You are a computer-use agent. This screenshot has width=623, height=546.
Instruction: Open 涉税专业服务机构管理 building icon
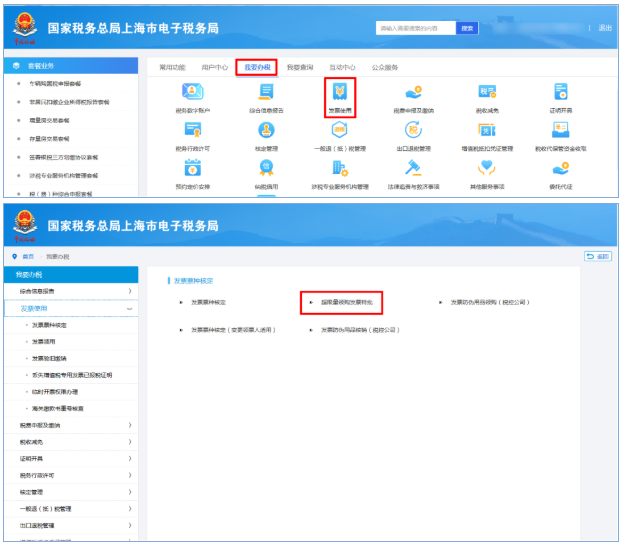340,168
